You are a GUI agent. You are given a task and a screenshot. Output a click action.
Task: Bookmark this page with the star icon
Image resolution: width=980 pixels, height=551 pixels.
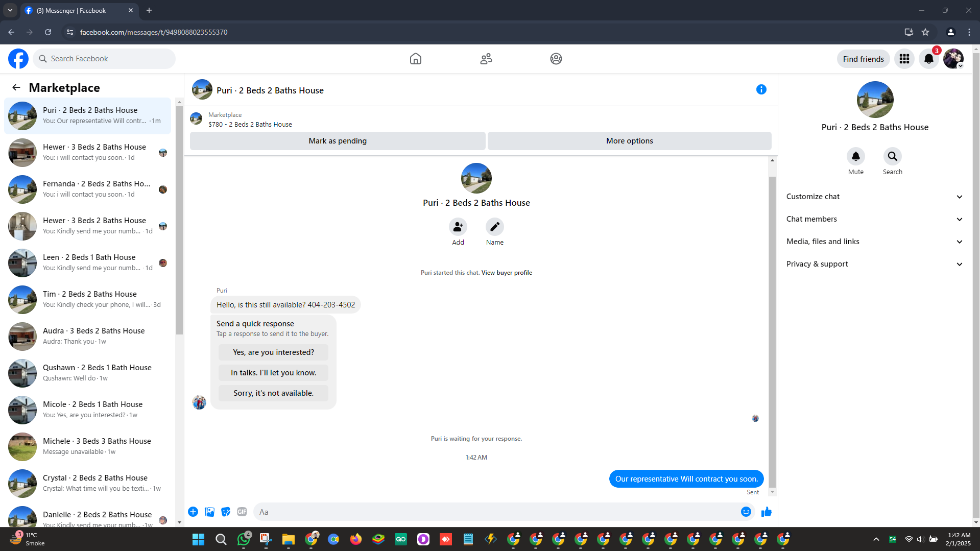(x=925, y=32)
